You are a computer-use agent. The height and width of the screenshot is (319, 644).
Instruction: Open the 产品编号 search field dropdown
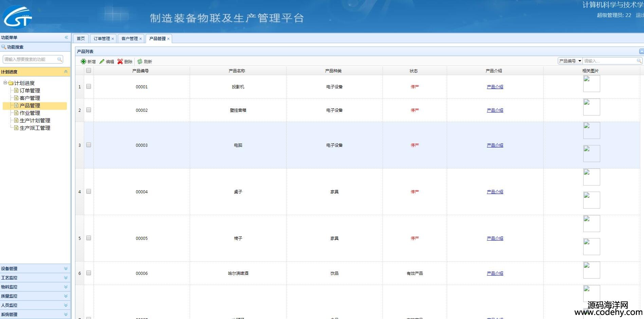tap(580, 61)
